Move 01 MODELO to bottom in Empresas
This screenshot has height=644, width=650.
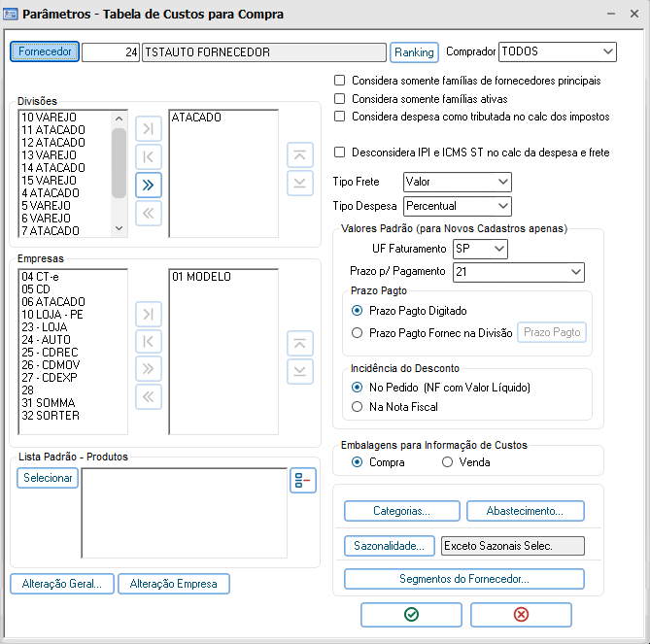(x=299, y=371)
